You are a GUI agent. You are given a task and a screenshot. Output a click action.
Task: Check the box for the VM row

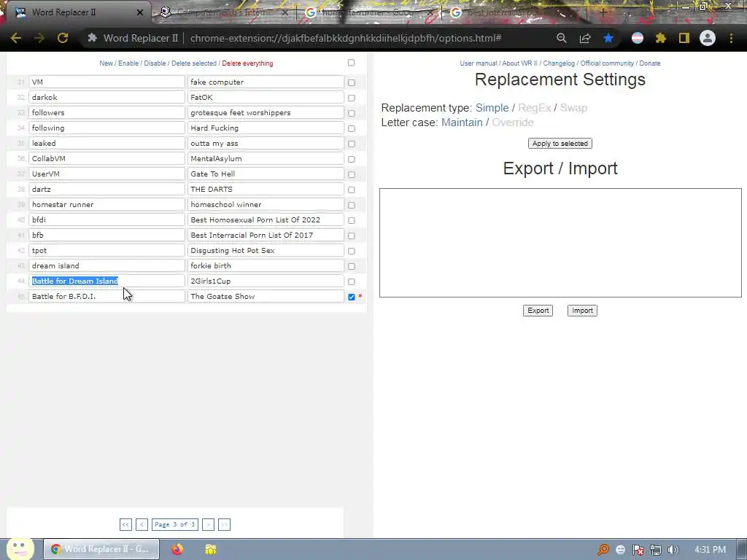[352, 82]
